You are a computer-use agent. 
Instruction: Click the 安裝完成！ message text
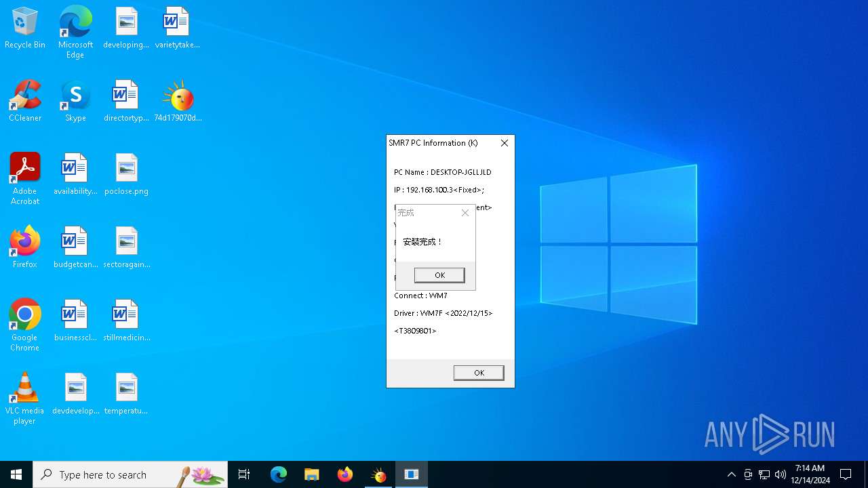pyautogui.click(x=422, y=242)
